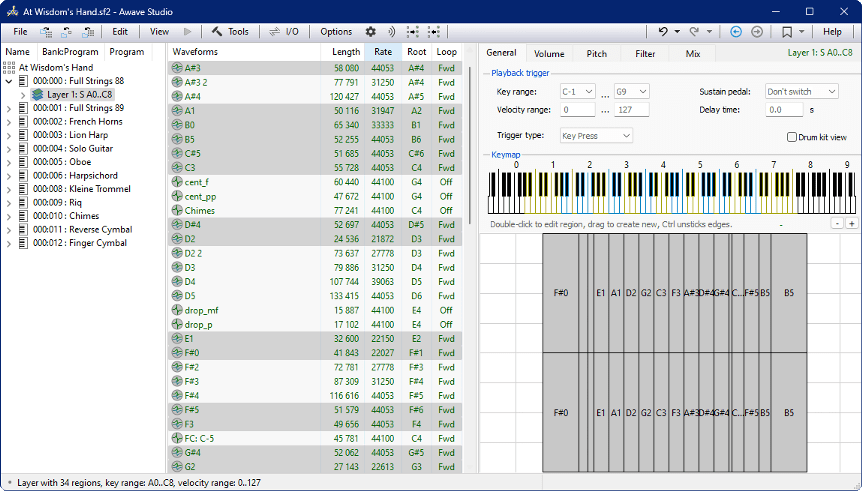Collapse the Full Strings 88 instrument node

pyautogui.click(x=9, y=81)
